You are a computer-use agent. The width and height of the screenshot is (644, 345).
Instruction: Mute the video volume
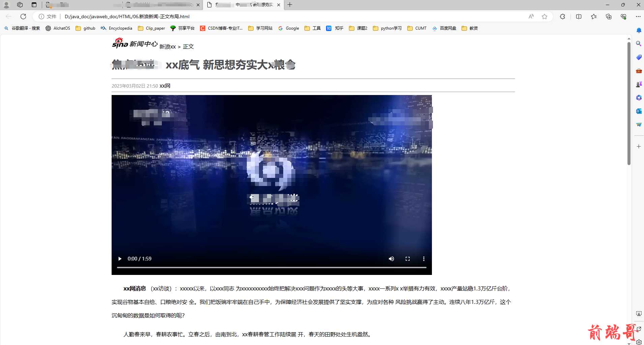[x=391, y=259]
